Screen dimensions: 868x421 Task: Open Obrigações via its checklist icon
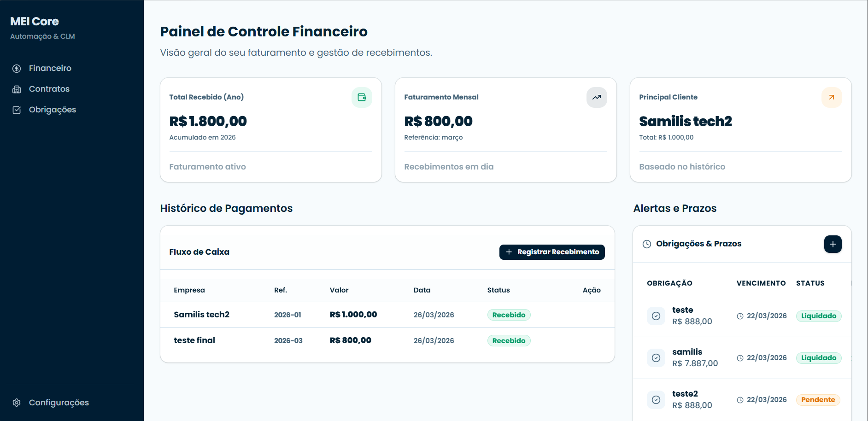(x=16, y=110)
